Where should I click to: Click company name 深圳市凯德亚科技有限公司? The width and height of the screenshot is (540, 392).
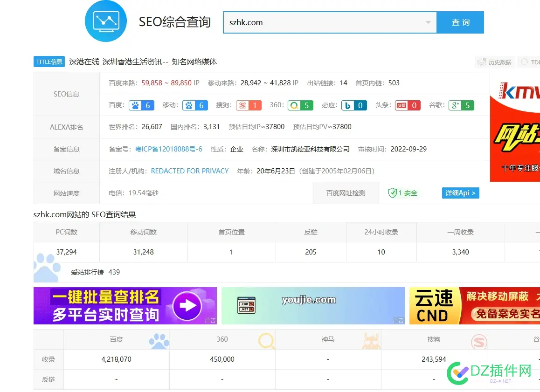[x=310, y=149]
